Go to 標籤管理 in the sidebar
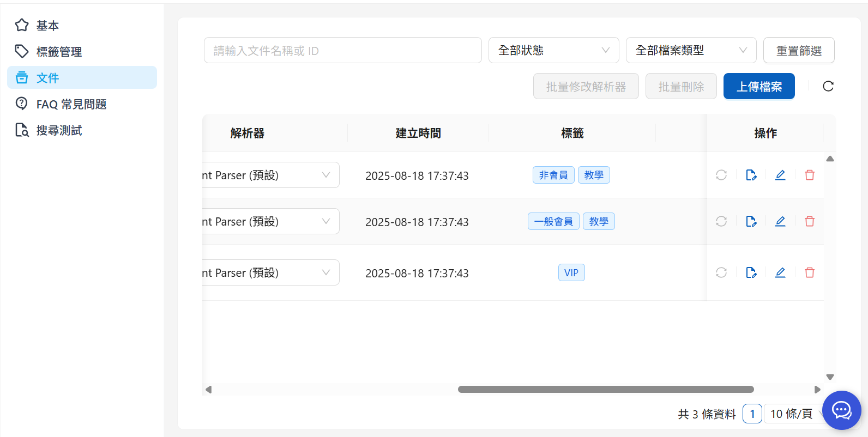This screenshot has height=437, width=868. click(x=59, y=52)
